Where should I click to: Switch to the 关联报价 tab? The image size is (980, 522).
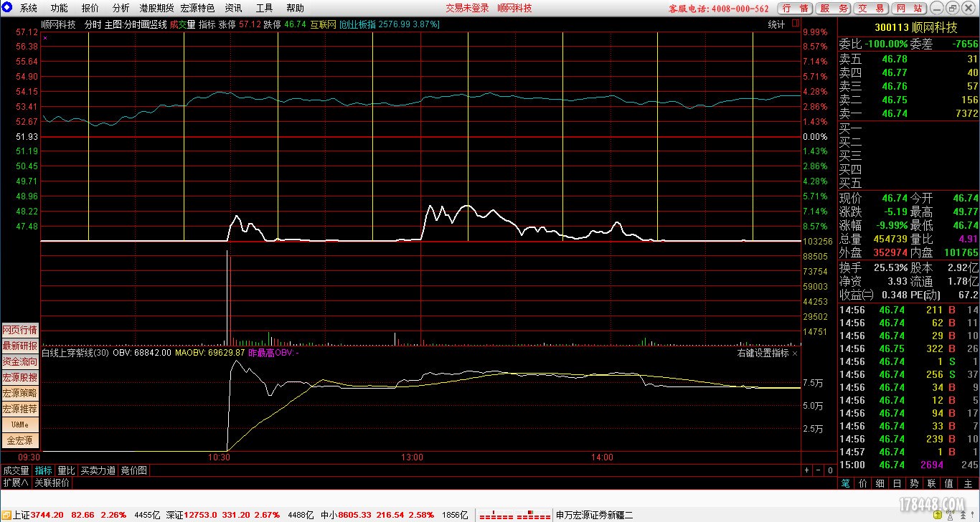pos(52,483)
